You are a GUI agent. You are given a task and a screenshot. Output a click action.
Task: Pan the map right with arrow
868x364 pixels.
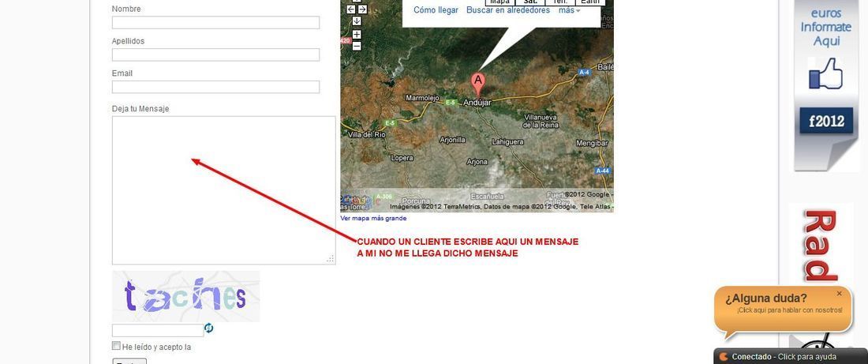pos(362,9)
